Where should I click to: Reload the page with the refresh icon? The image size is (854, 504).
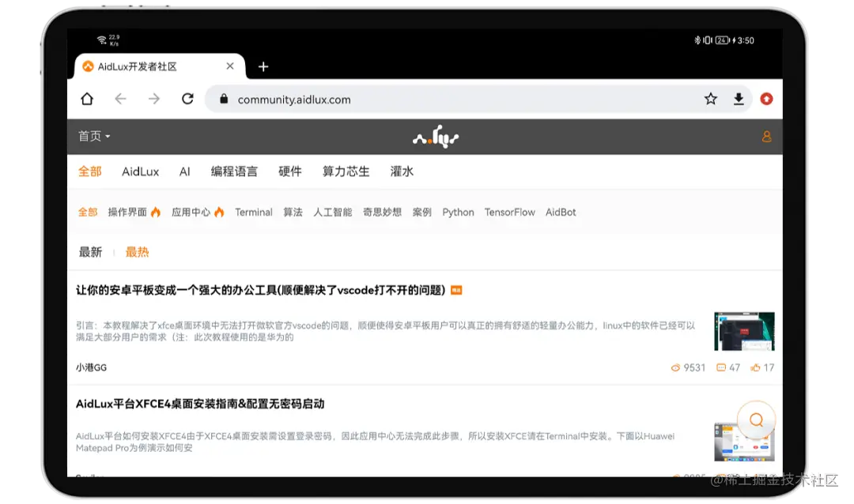[187, 99]
